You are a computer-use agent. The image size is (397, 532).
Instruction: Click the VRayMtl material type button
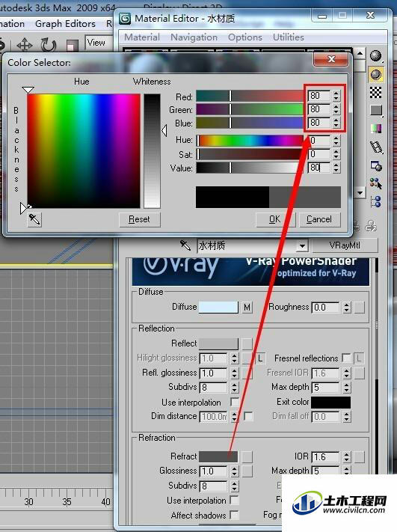point(345,245)
